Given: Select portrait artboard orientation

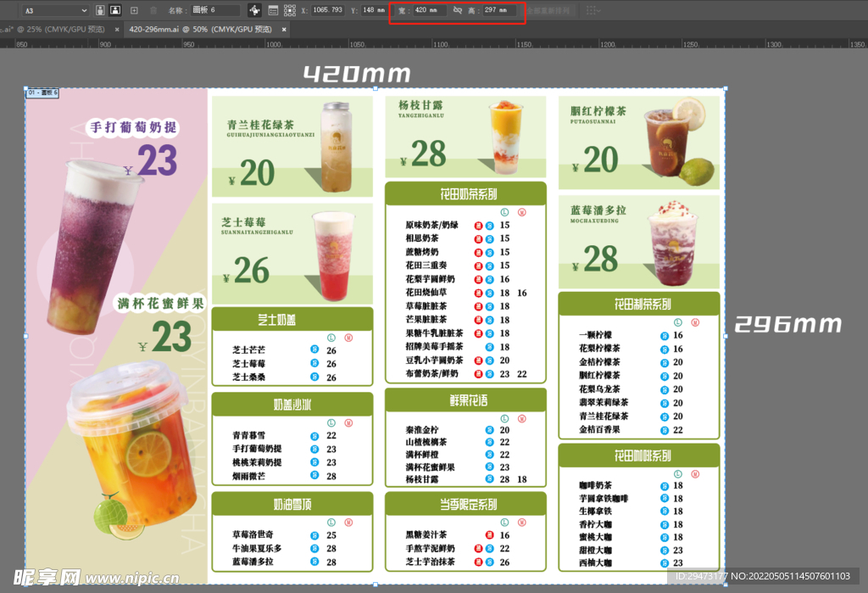Looking at the screenshot, I should [x=101, y=10].
